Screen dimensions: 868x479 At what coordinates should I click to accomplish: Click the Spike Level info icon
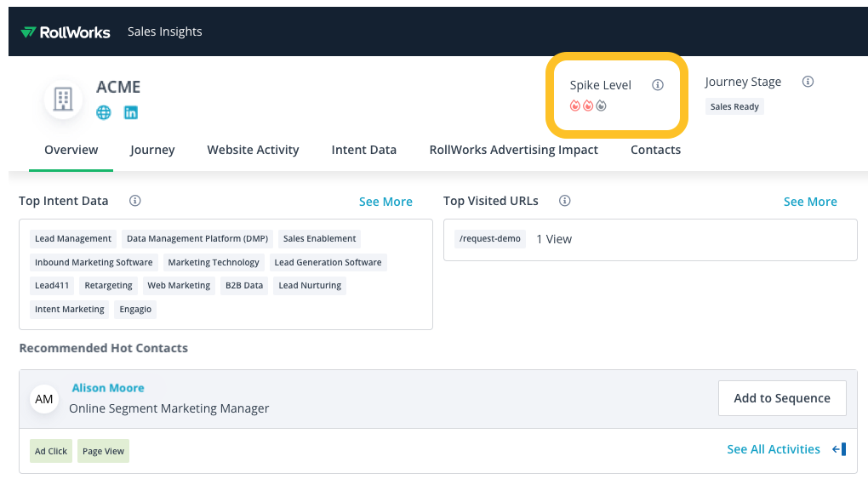coord(658,85)
